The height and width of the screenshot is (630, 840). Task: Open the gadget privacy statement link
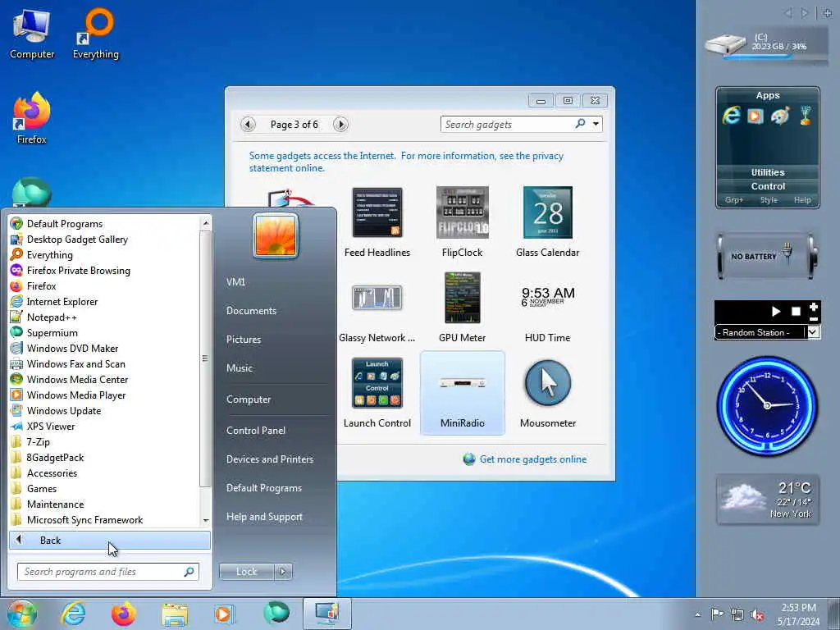point(406,162)
